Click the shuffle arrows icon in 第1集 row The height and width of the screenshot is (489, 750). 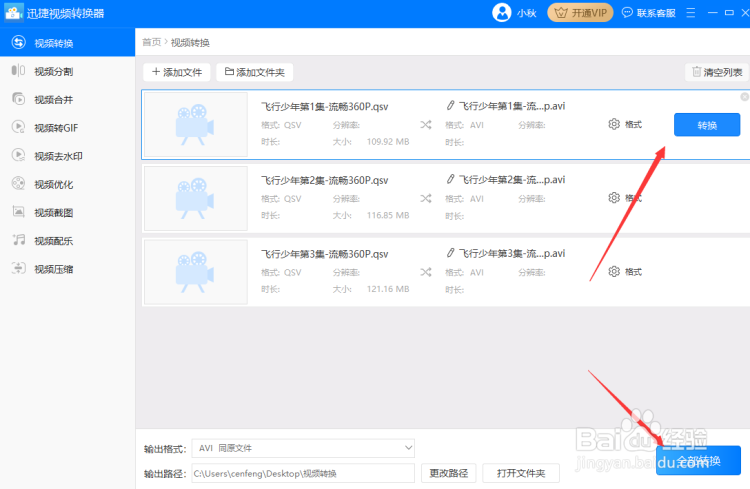[x=426, y=125]
